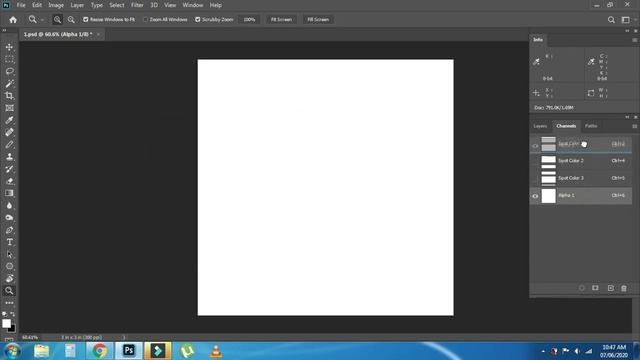Select the Gradient tool
Screen dimensions: 640x360
(x=9, y=193)
